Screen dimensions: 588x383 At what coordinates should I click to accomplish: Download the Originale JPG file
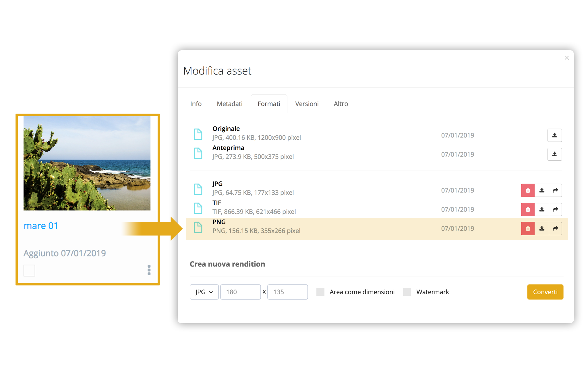click(x=554, y=135)
